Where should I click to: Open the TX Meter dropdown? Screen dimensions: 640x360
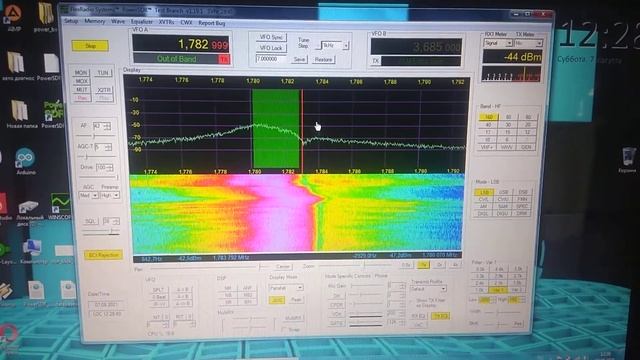point(528,43)
